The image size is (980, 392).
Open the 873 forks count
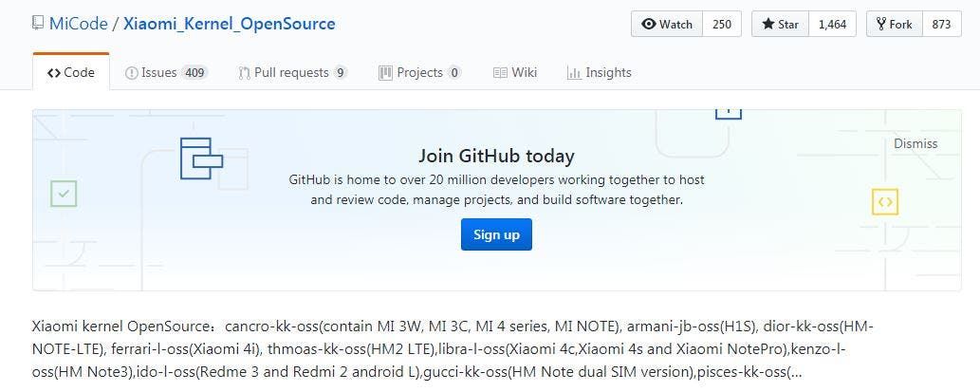[x=941, y=25]
